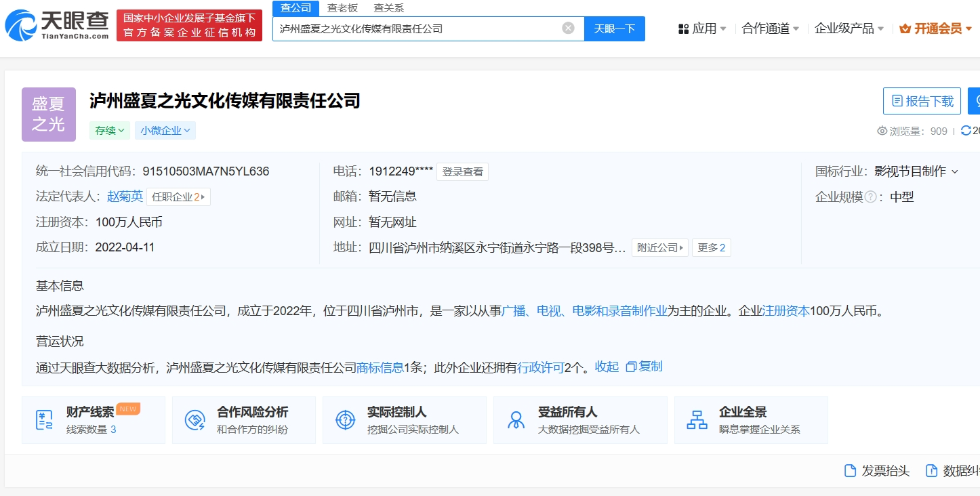Expand 附近公司 list

(660, 248)
